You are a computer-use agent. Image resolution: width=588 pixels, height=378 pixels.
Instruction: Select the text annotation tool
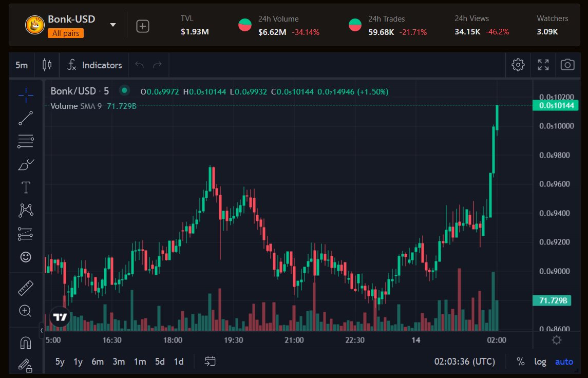(x=26, y=187)
